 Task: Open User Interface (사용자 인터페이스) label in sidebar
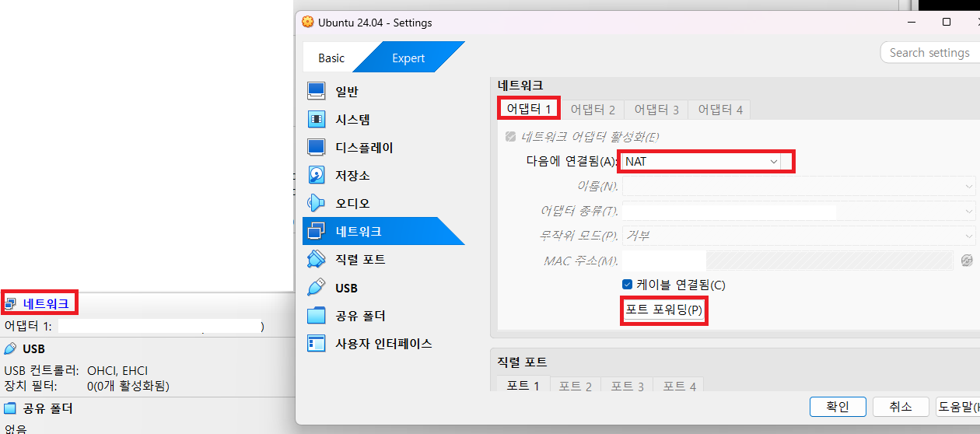tap(383, 343)
